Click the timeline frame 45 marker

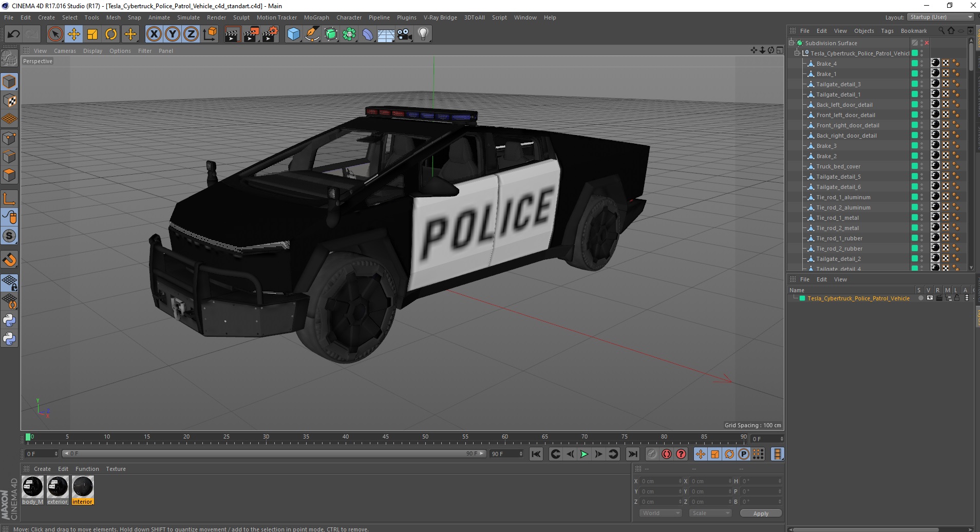click(x=385, y=437)
